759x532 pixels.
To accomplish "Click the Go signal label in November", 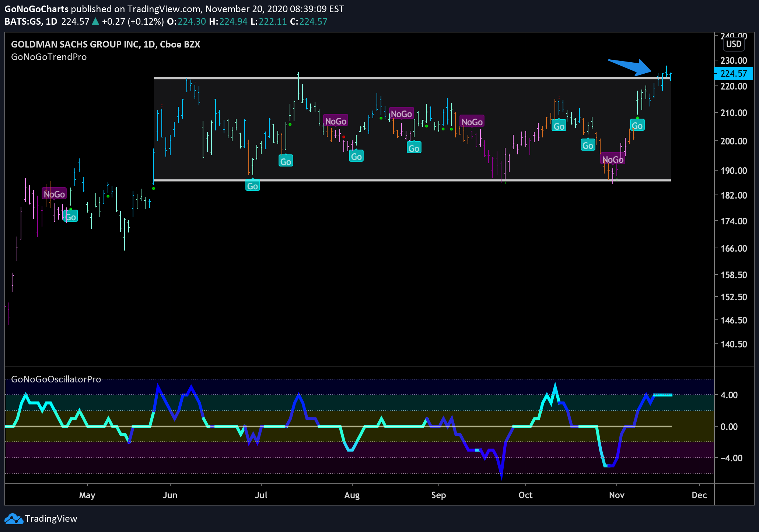I will point(637,126).
